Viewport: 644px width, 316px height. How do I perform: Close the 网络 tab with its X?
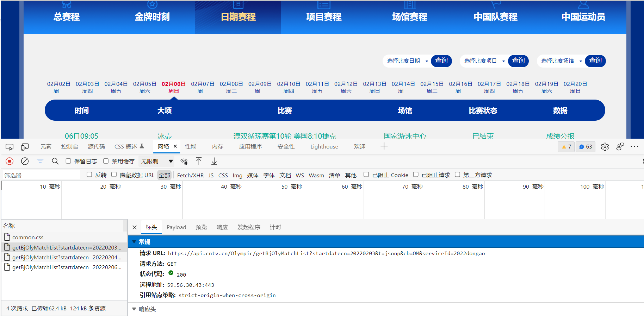175,146
